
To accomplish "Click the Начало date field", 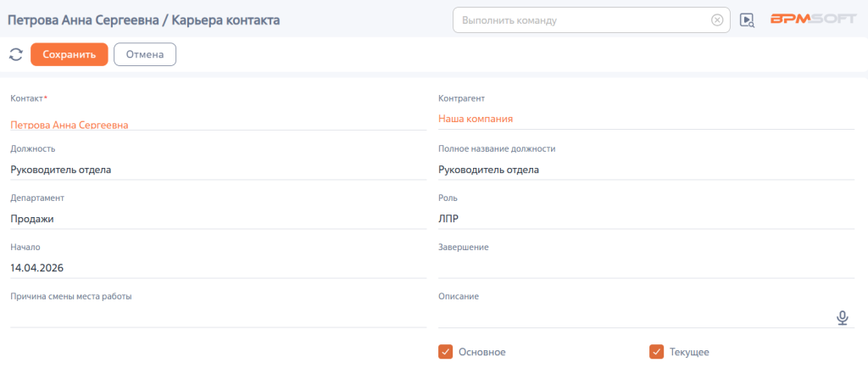I will (x=218, y=269).
